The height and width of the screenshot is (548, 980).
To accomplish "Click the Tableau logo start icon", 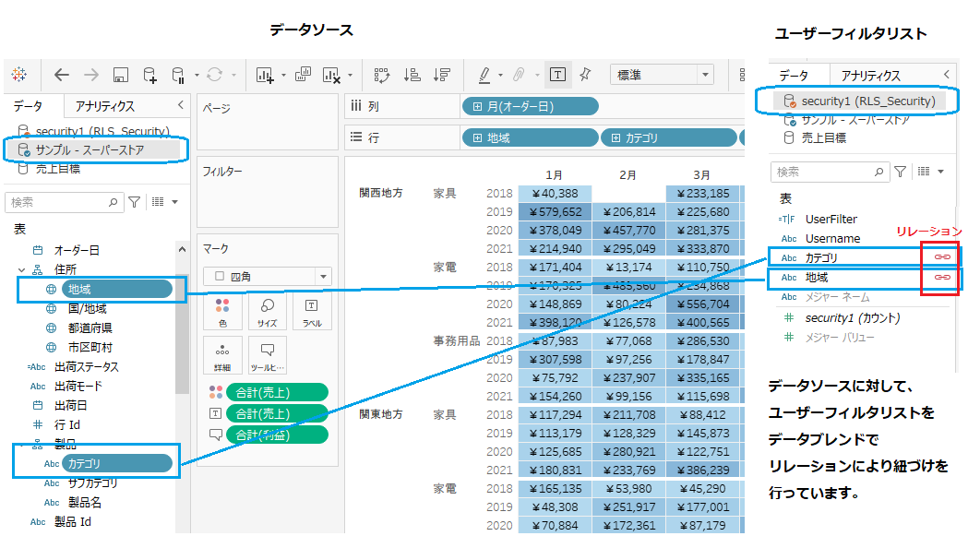I will pyautogui.click(x=19, y=75).
